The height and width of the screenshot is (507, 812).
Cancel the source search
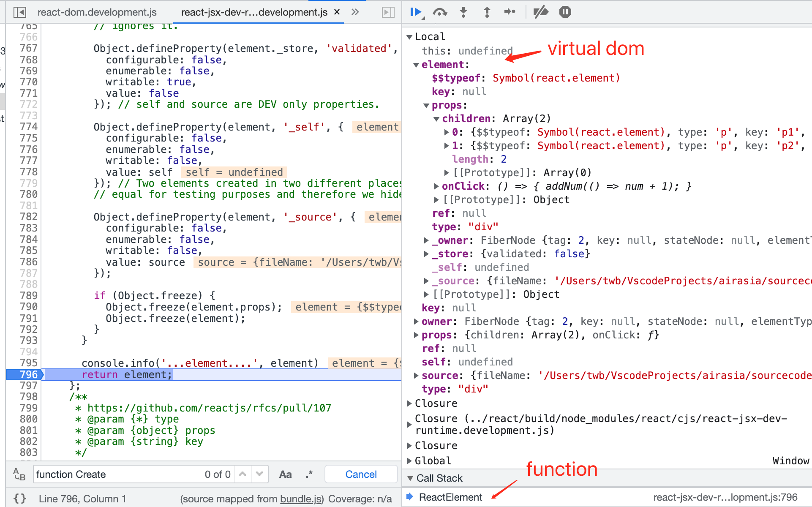click(x=361, y=474)
